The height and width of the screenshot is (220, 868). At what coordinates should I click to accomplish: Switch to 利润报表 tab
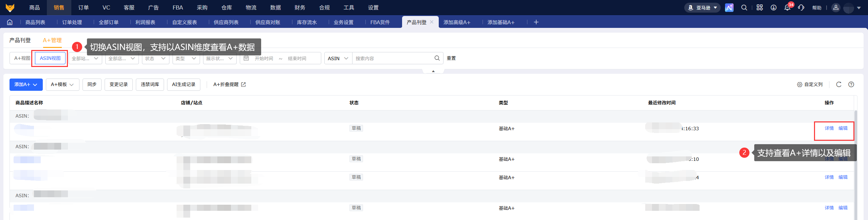click(145, 22)
